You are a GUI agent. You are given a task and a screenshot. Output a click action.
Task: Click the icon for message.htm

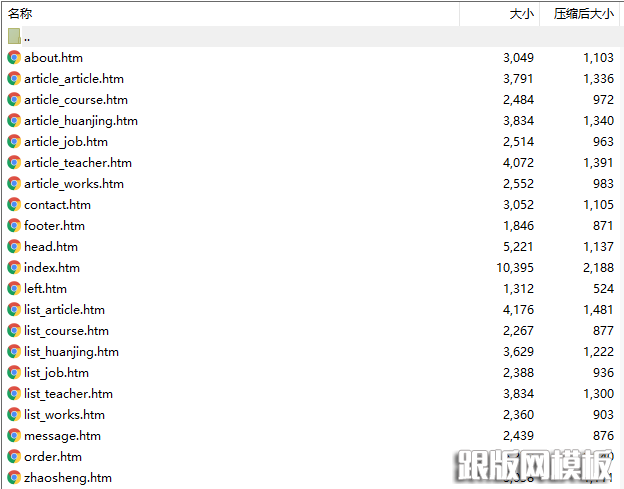[x=14, y=436]
